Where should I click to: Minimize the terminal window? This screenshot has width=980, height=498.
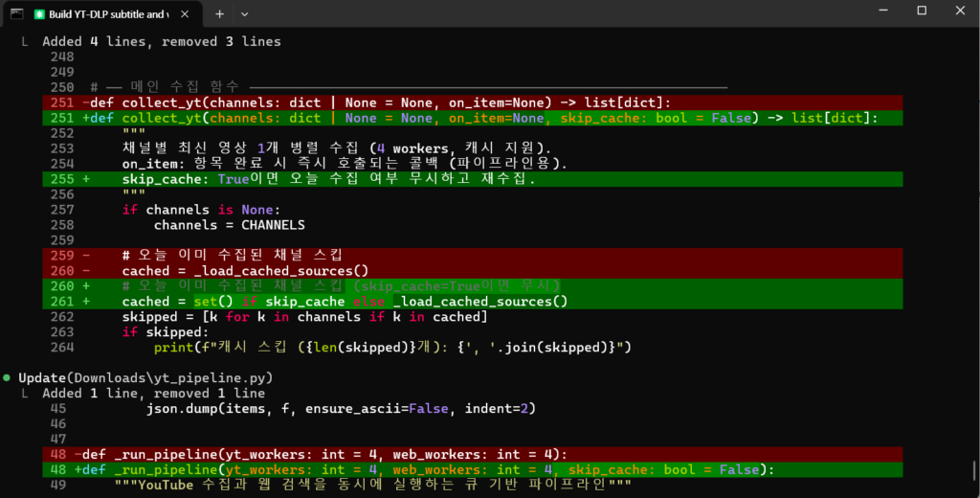pos(878,11)
